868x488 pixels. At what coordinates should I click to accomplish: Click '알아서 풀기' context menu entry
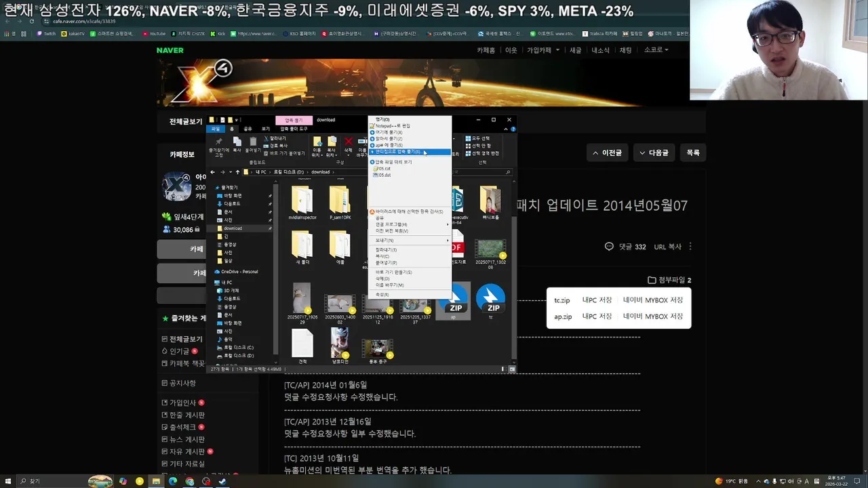[410, 139]
